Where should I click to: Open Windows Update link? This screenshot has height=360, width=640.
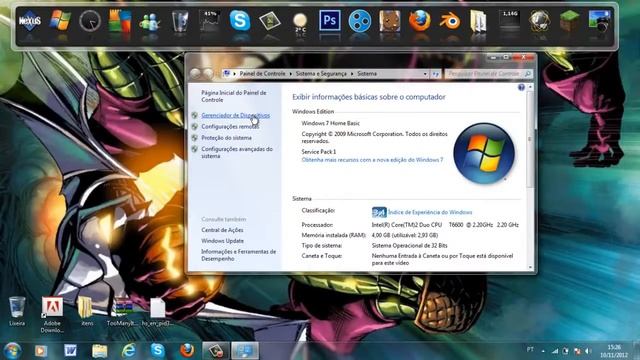coord(222,241)
